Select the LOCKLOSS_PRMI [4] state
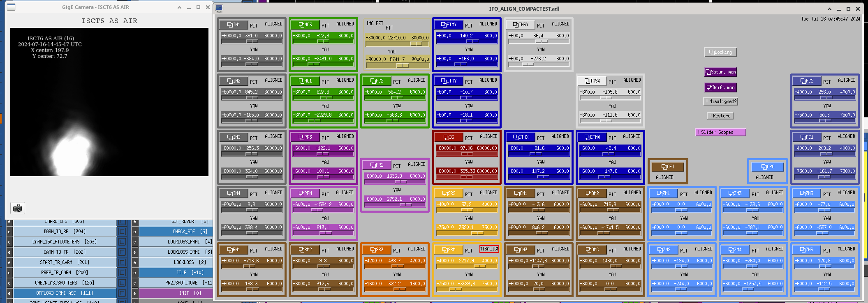Image resolution: width=868 pixels, height=303 pixels. (176, 242)
